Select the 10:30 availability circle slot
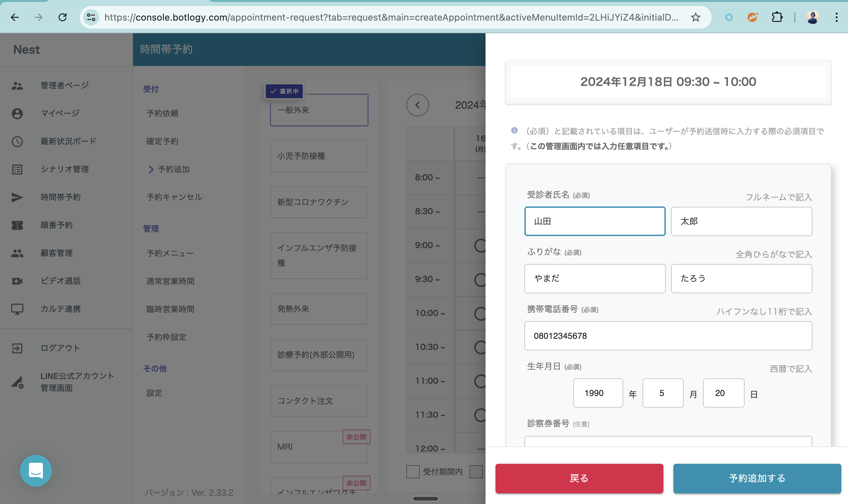 coord(480,347)
